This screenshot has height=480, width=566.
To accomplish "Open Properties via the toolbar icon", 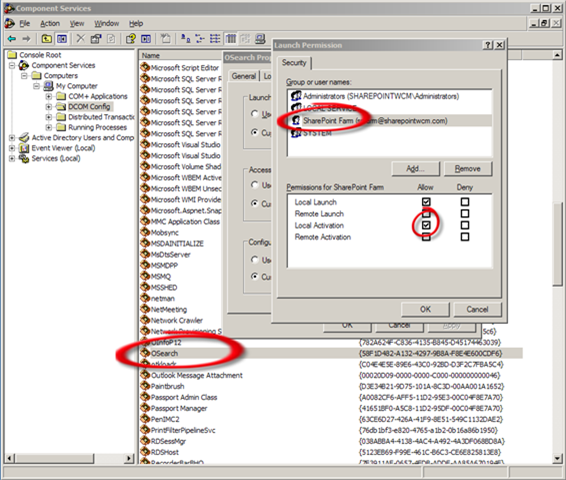I will [96, 39].
